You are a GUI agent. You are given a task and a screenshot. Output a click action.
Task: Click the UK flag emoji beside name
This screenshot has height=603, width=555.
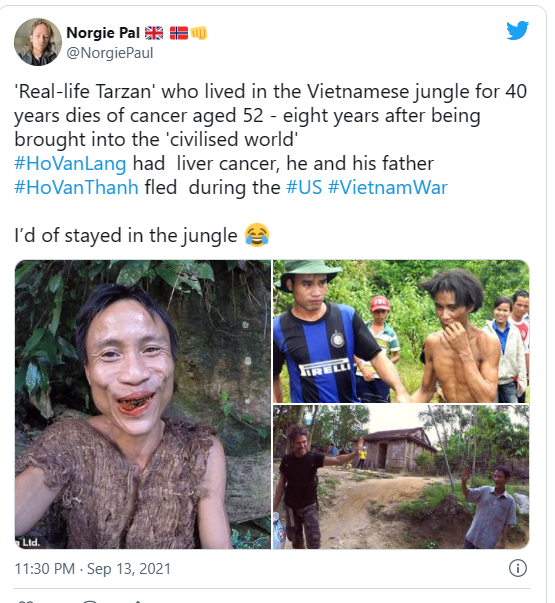pos(154,33)
